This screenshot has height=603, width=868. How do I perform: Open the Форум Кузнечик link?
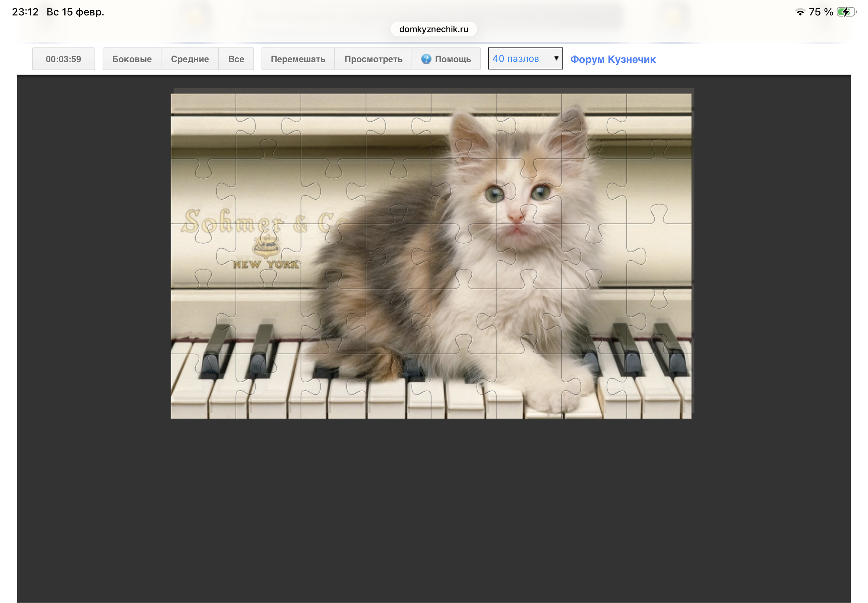coord(612,59)
